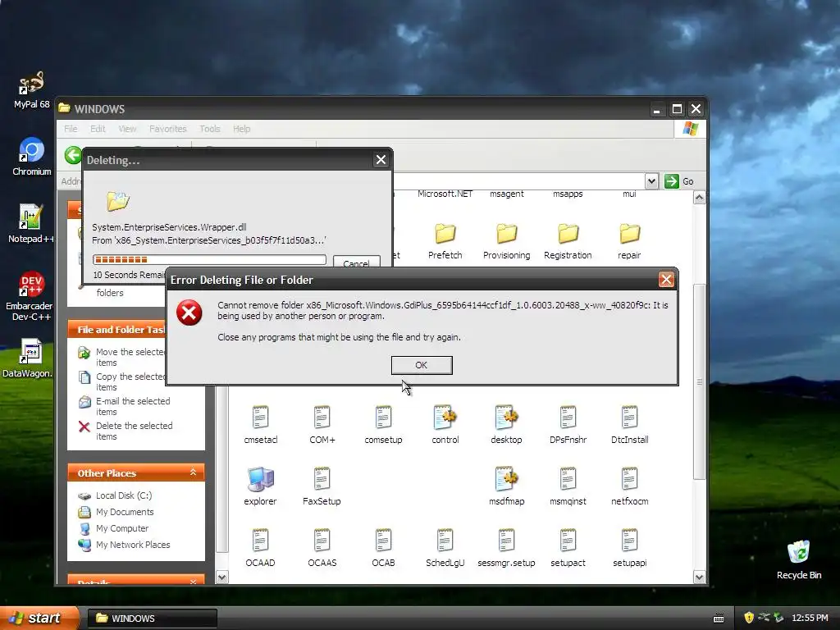Select the DtcInstall file
The width and height of the screenshot is (840, 630).
tap(629, 425)
